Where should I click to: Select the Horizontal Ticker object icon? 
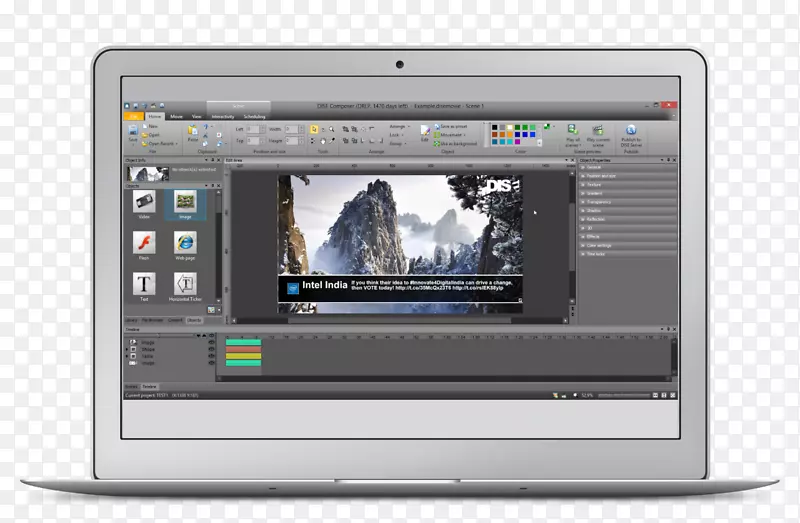coord(185,284)
